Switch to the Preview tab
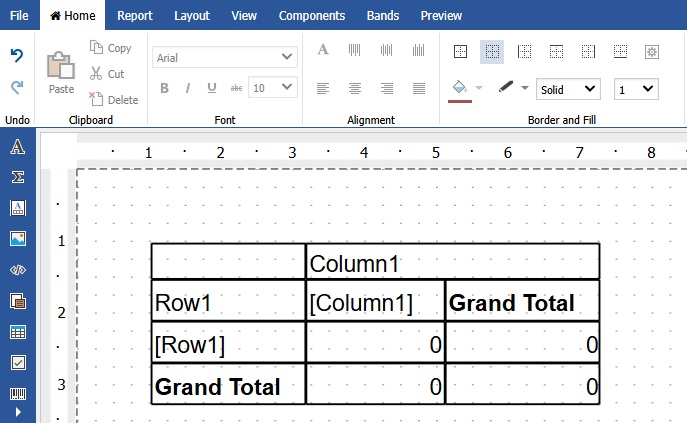This screenshot has height=423, width=687. click(441, 15)
